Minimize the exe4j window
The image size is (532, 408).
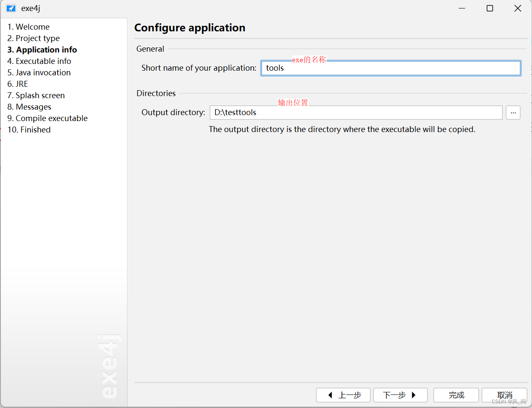pyautogui.click(x=462, y=8)
